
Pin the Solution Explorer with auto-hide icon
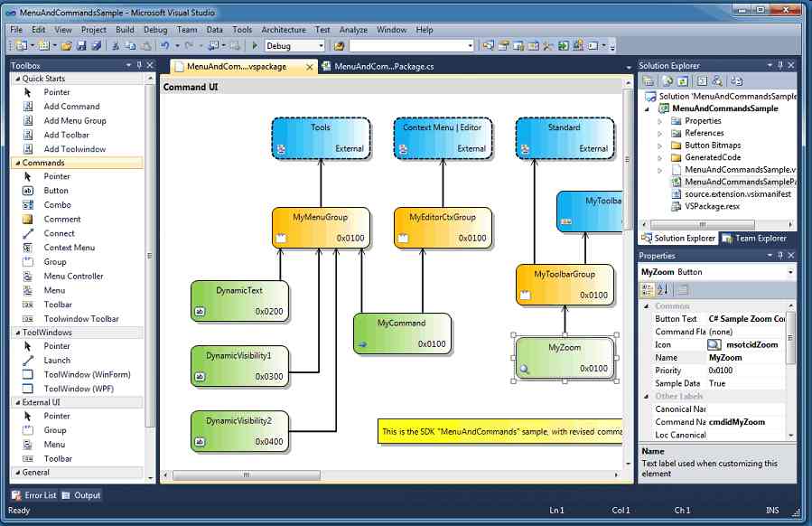coord(780,65)
